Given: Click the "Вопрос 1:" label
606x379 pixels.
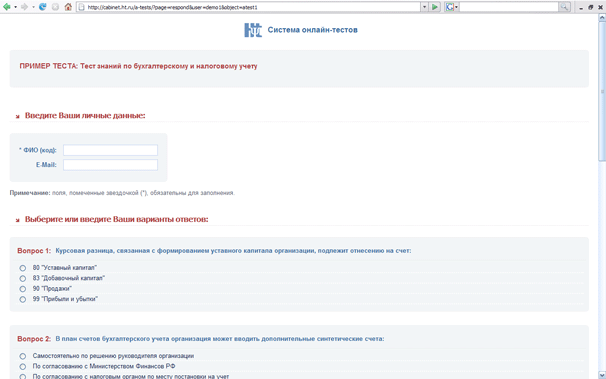Looking at the screenshot, I should pos(34,251).
